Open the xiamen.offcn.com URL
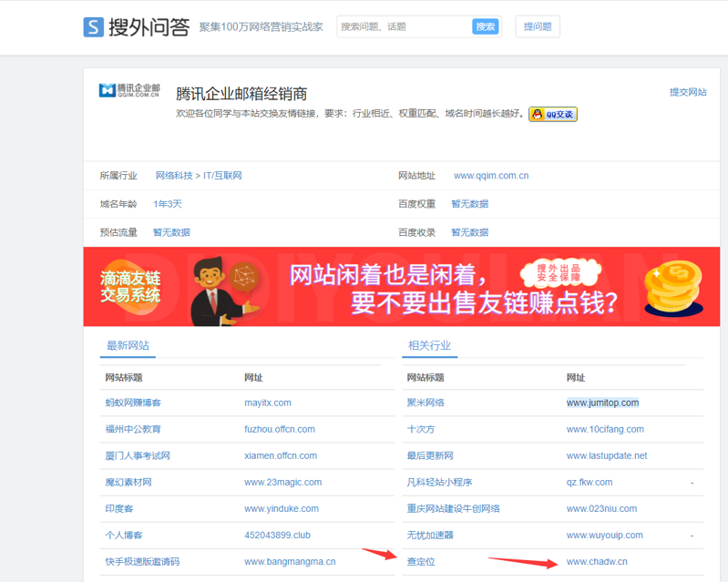728x582 pixels. [281, 455]
